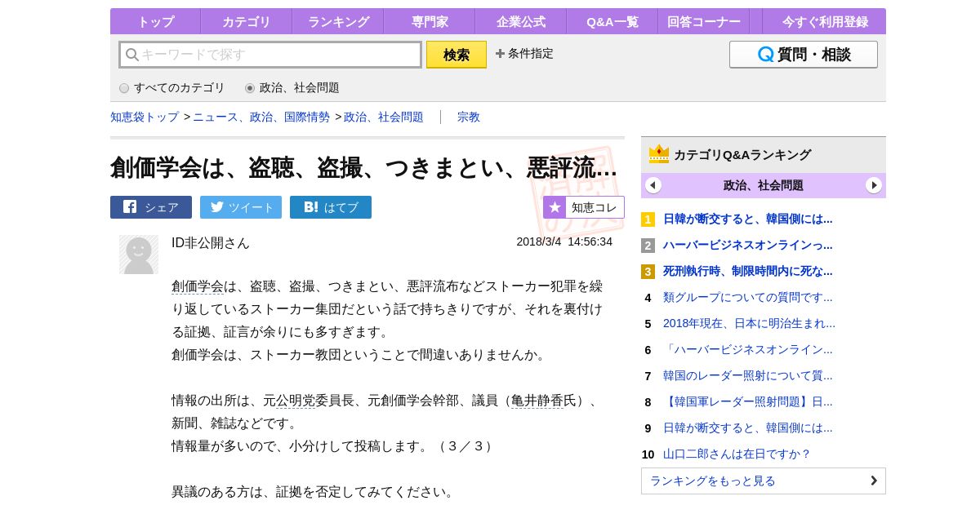This screenshot has height=514, width=980.
Task: Open rank 4 類グループについての質問 link
Action: pyautogui.click(x=748, y=297)
